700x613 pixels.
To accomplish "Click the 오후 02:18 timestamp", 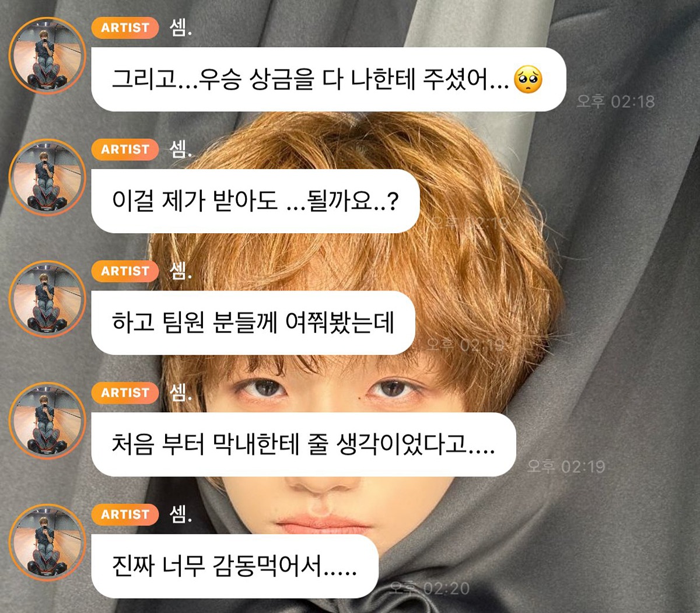I will [x=615, y=101].
